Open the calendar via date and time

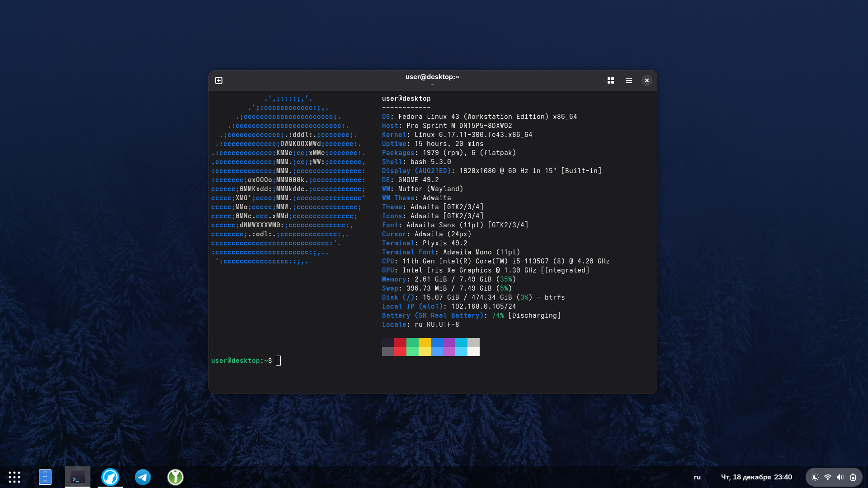point(756,477)
